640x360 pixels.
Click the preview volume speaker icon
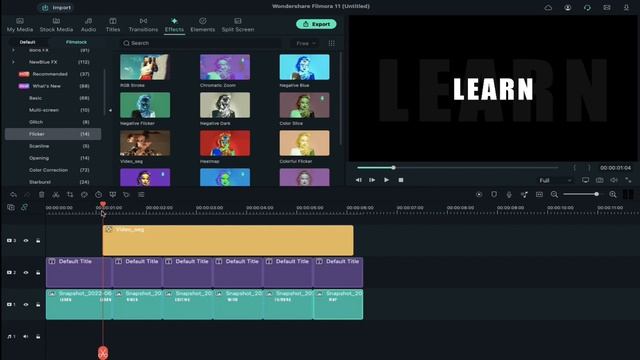click(x=614, y=180)
